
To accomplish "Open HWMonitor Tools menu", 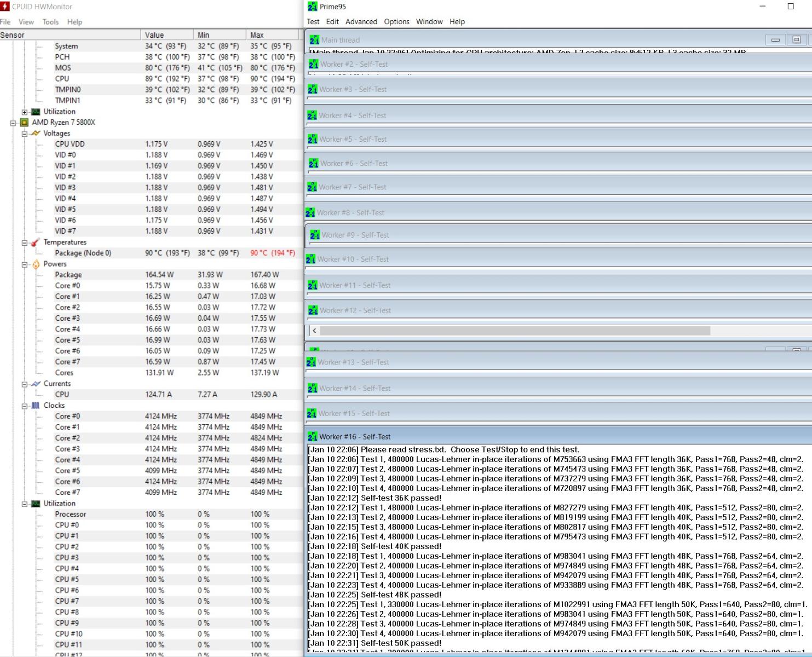I will tap(50, 22).
